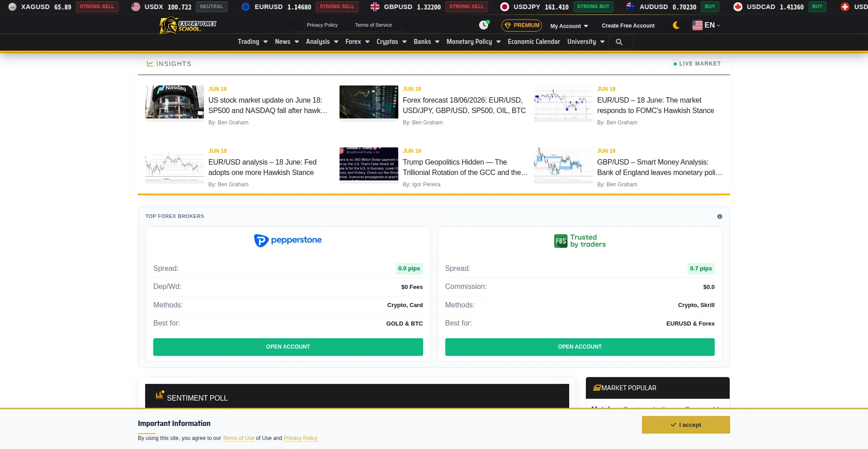
Task: Click Pepperstone GOLD & BTC value
Action: pos(404,324)
